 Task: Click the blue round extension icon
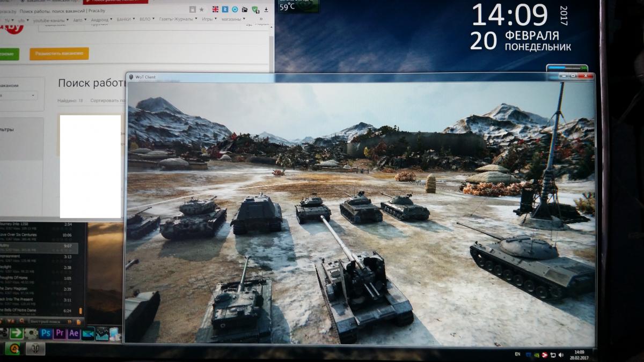point(235,9)
